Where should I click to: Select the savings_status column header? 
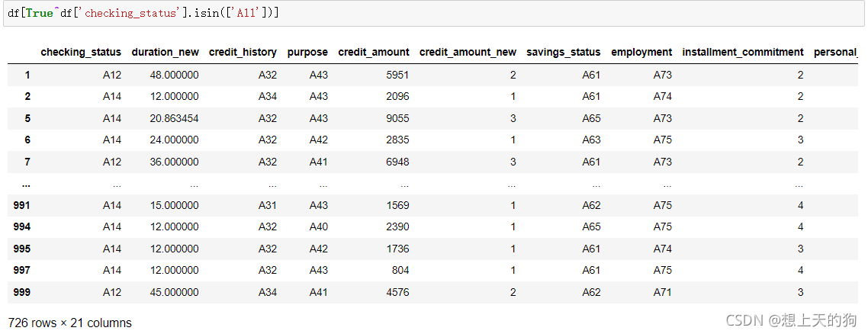pyautogui.click(x=564, y=52)
